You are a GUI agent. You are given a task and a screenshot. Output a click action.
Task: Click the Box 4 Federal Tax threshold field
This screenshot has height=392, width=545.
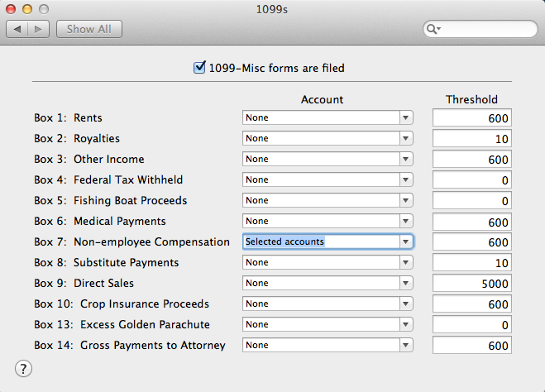click(472, 179)
